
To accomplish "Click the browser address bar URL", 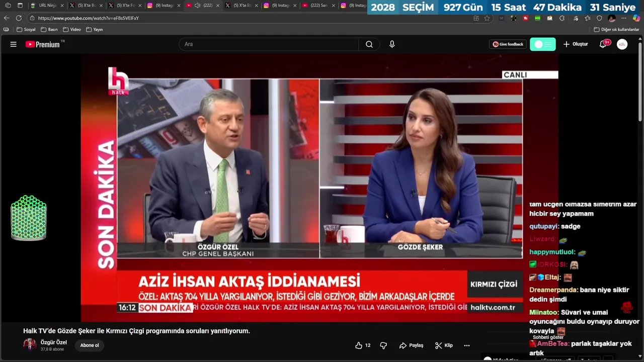I will (x=89, y=18).
